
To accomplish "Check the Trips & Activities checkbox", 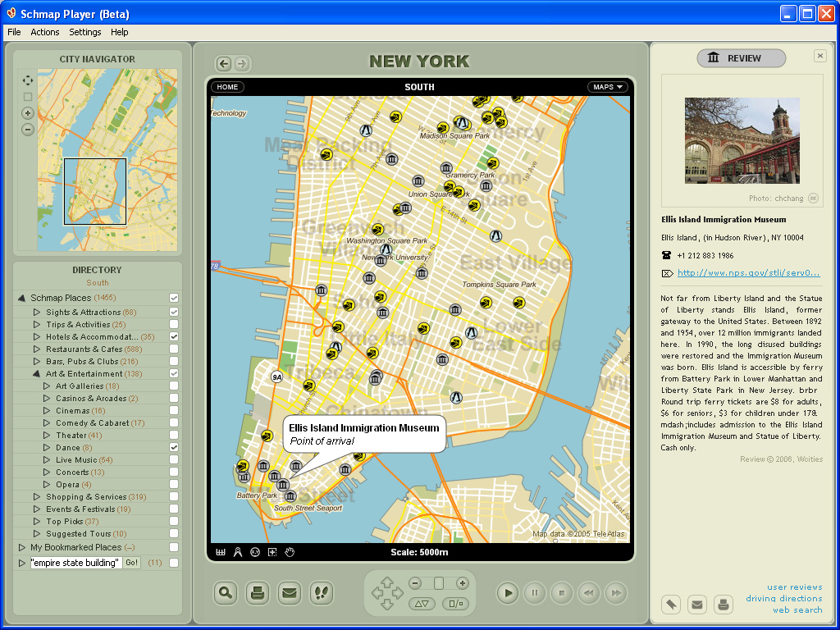I will point(174,324).
